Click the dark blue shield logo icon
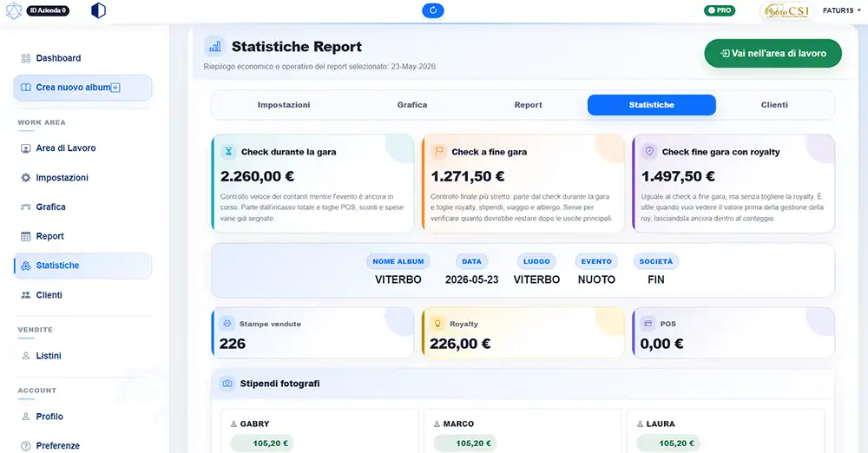This screenshot has height=453, width=868. pos(98,10)
